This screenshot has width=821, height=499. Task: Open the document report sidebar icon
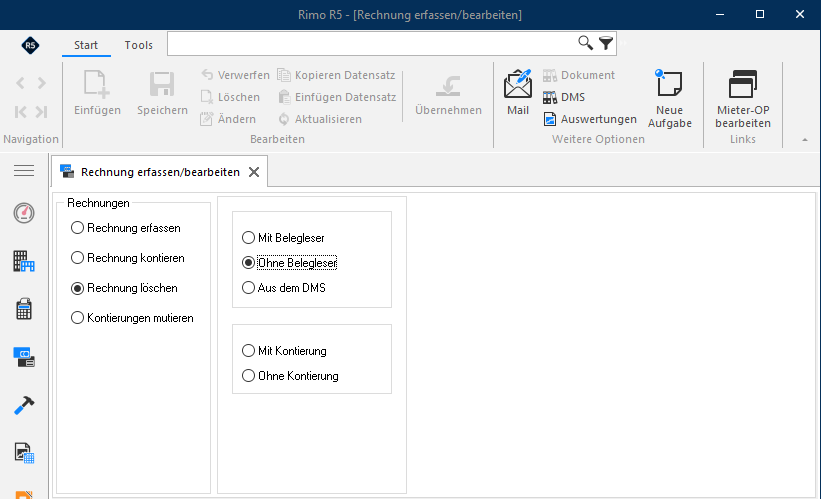[x=24, y=453]
